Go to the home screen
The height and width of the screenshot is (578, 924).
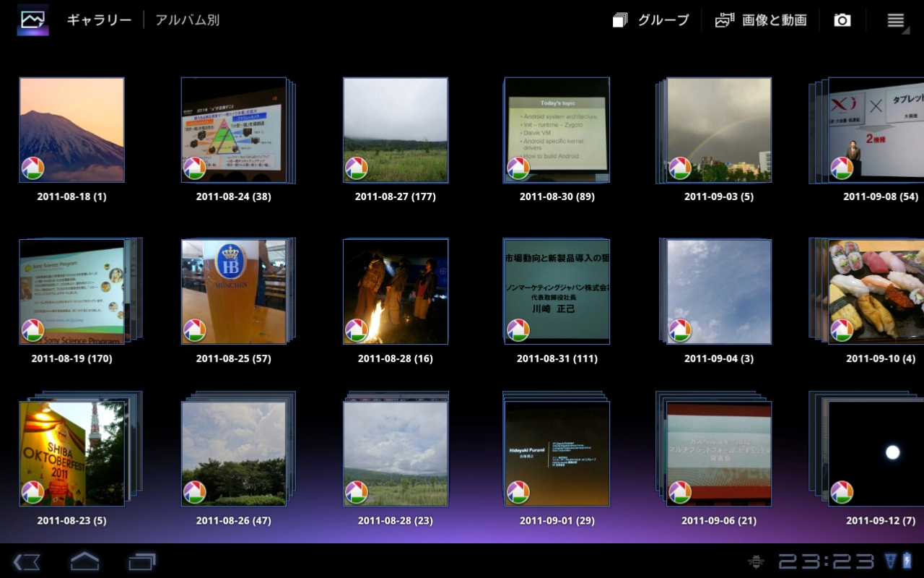[84, 561]
